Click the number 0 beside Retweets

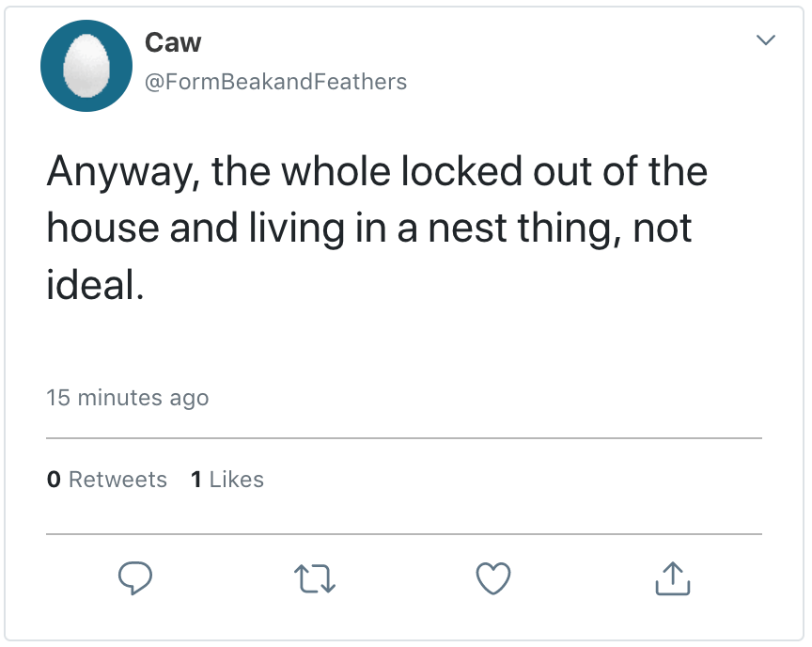tap(54, 480)
